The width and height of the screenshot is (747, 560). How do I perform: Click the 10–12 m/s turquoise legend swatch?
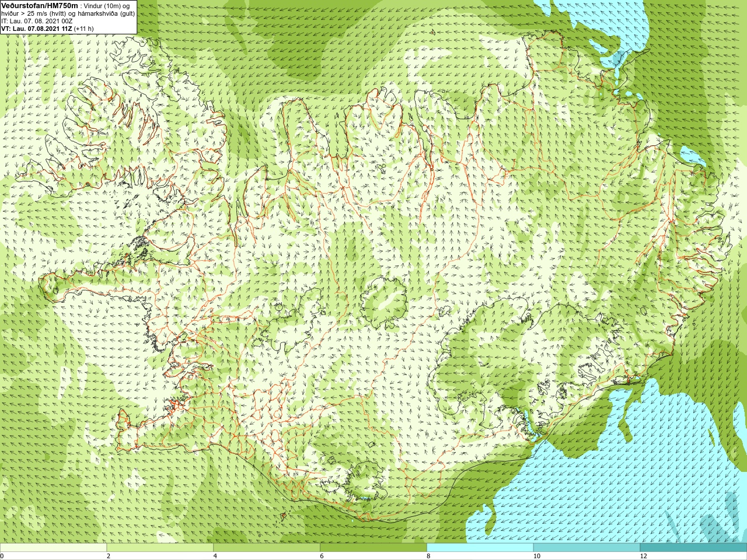pyautogui.click(x=587, y=548)
